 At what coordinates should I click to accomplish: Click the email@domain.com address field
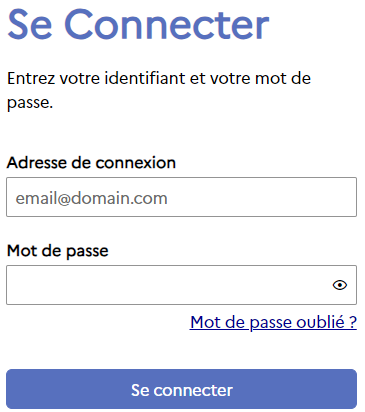181,197
